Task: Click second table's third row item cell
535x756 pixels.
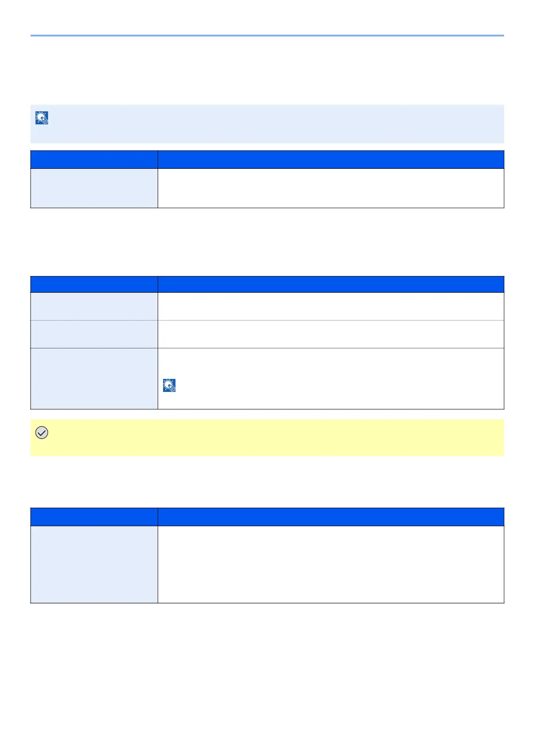Action: (x=94, y=378)
